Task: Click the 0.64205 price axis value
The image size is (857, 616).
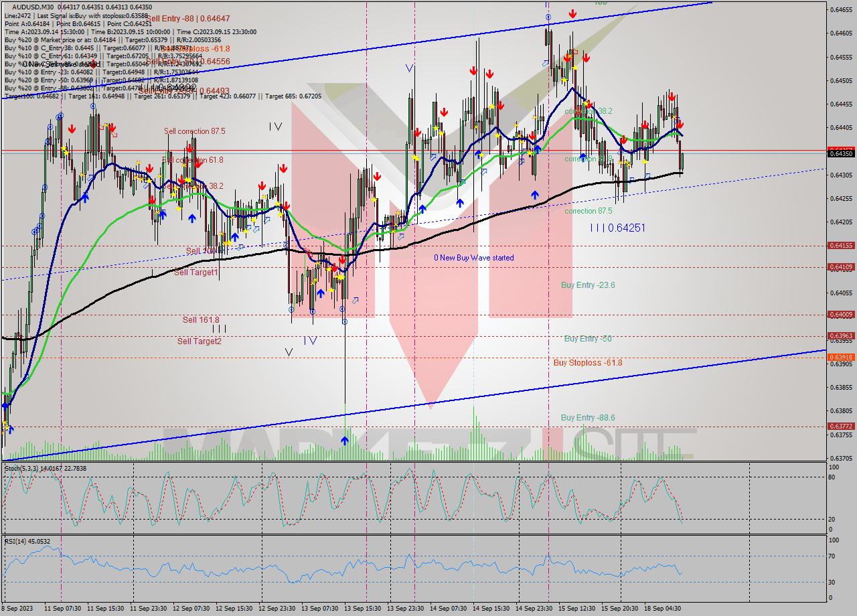Action: click(x=842, y=222)
